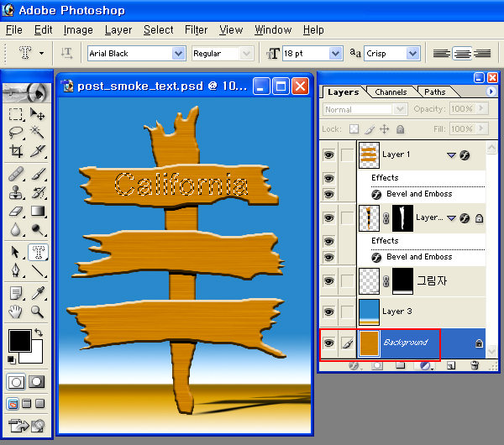Select the Magic Wand tool
This screenshot has width=504, height=445.
pyautogui.click(x=37, y=133)
